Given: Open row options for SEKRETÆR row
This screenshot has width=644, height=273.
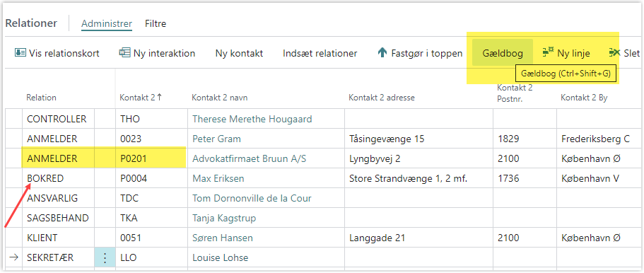Looking at the screenshot, I should [x=105, y=257].
